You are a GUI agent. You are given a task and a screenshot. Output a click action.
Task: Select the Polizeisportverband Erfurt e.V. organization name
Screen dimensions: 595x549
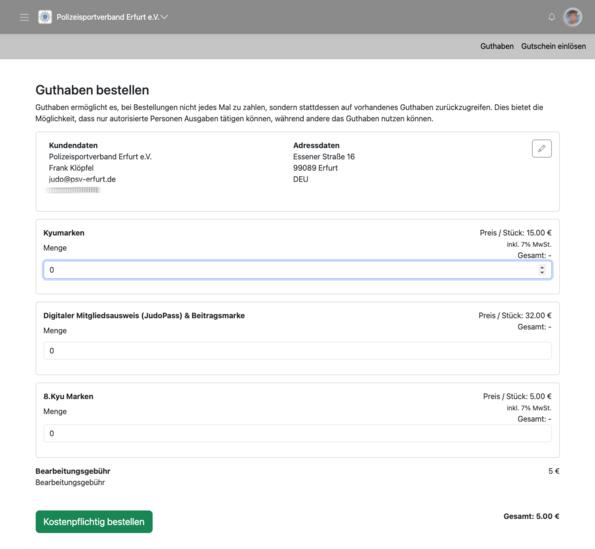[108, 17]
